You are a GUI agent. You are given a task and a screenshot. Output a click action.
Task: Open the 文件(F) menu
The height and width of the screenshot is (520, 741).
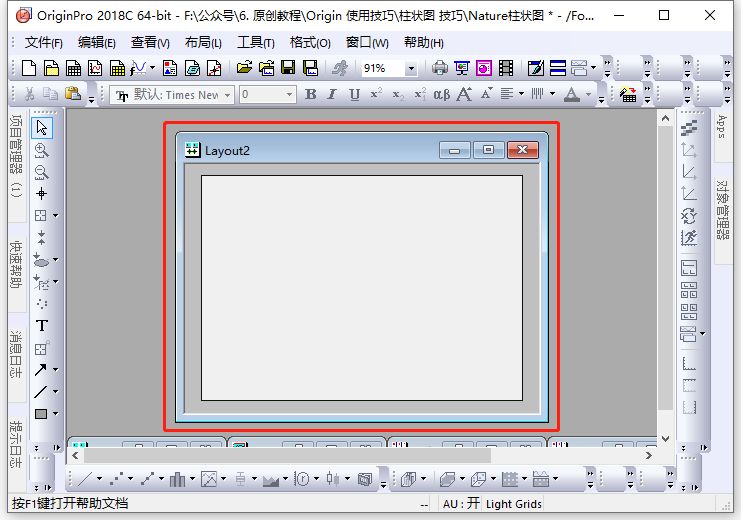click(43, 43)
